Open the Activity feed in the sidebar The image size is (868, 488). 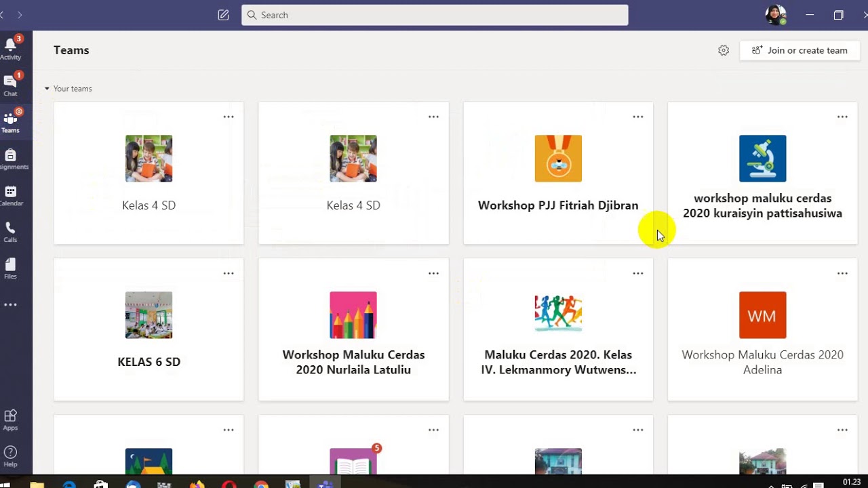[11, 49]
